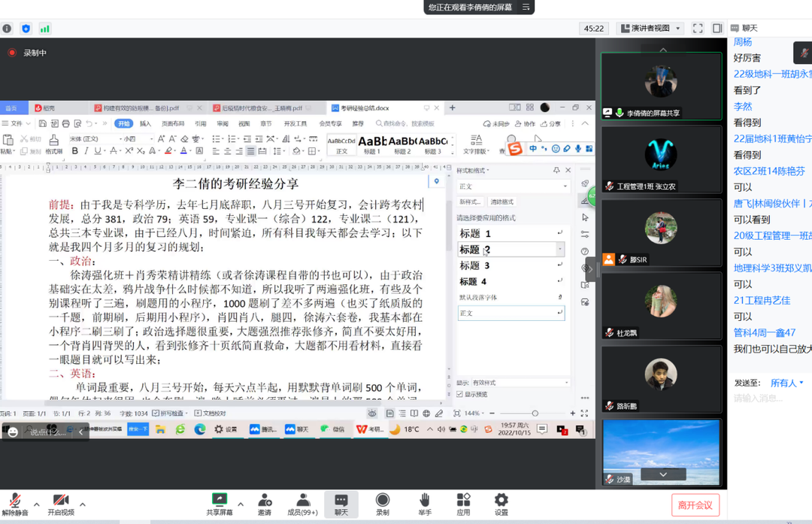Screen dimensions: 812x524
Task: Open the 发送至 所有人 recipient dropdown
Action: tap(786, 383)
